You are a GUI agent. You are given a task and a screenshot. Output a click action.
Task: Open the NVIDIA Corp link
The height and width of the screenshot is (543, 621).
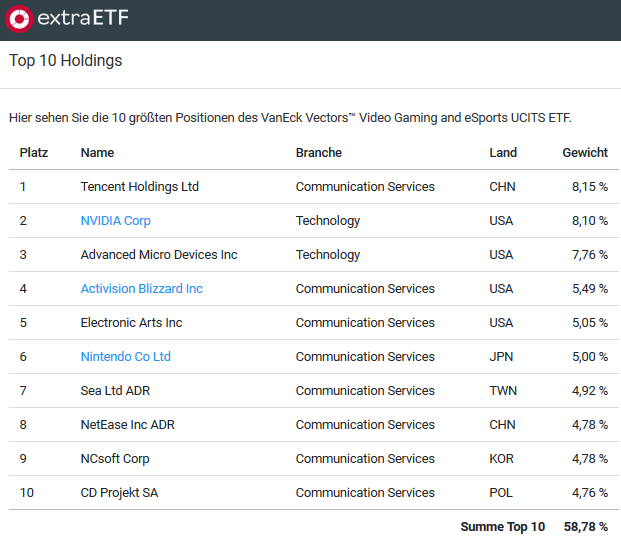click(116, 221)
